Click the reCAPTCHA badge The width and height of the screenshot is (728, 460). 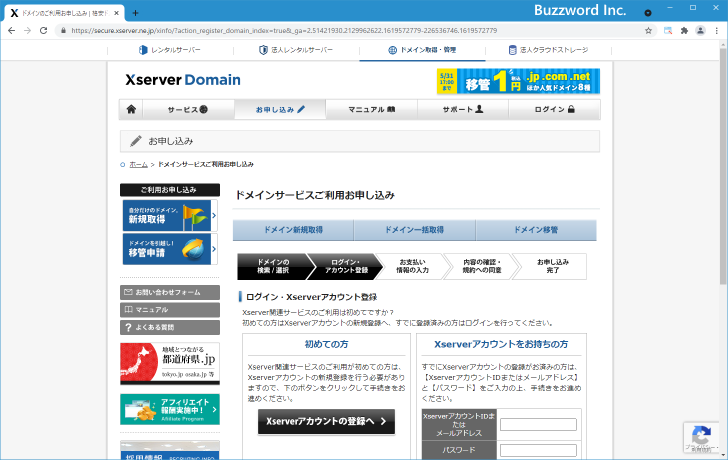[x=702, y=438]
